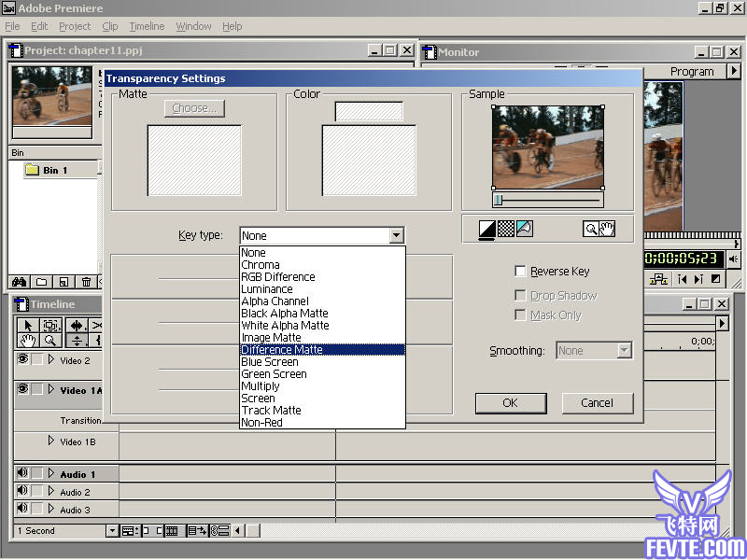Select the Range Select tool in Timeline

tap(50, 325)
